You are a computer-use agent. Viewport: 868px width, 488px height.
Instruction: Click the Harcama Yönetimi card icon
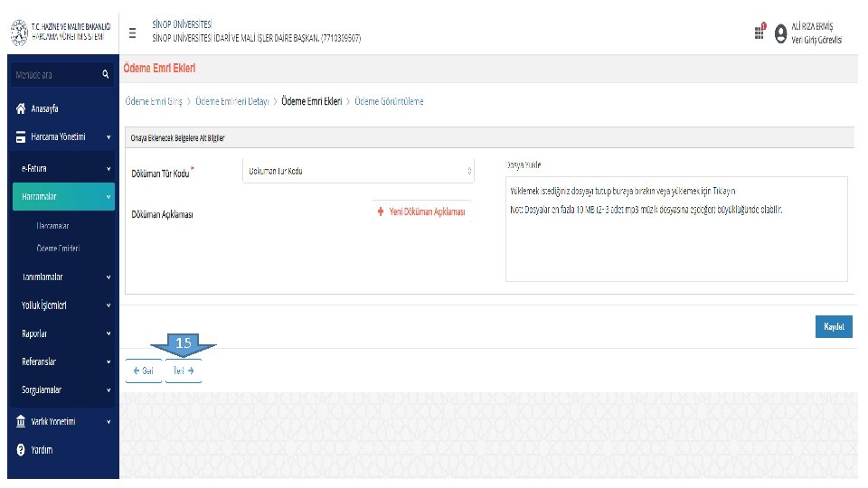coord(21,136)
